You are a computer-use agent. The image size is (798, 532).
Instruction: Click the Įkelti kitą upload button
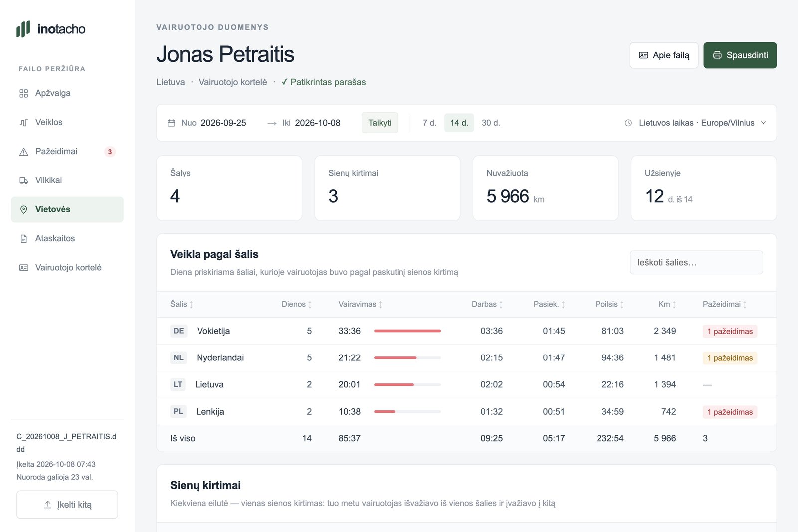click(67, 505)
